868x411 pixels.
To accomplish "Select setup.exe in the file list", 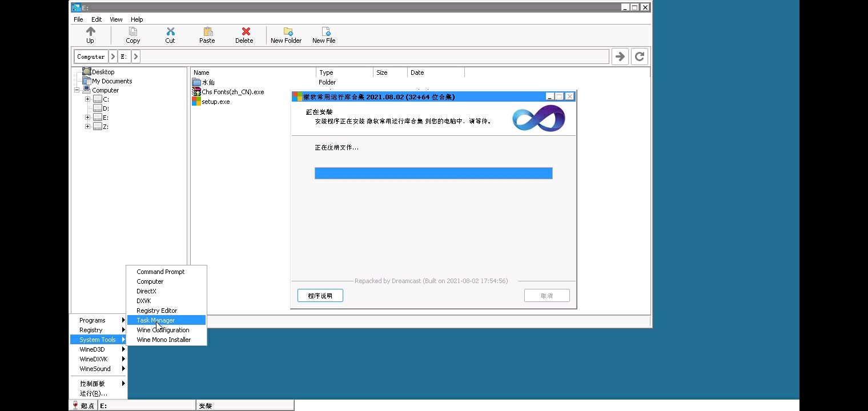I will [x=215, y=102].
